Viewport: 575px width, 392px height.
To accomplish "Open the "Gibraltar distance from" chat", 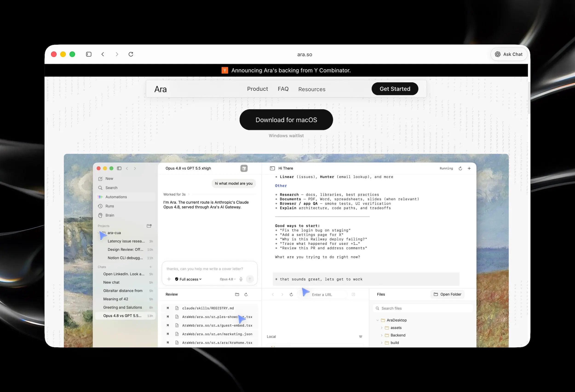I will click(x=125, y=291).
